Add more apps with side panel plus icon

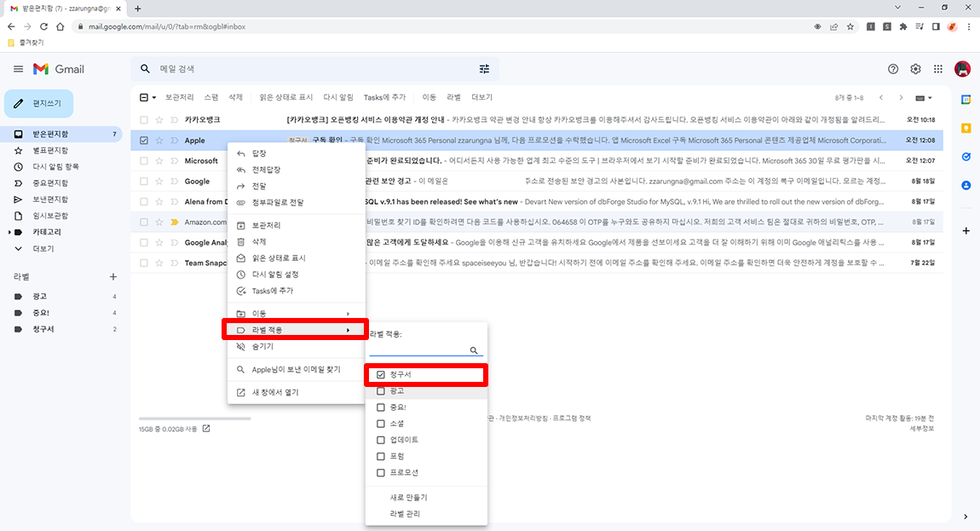click(966, 231)
